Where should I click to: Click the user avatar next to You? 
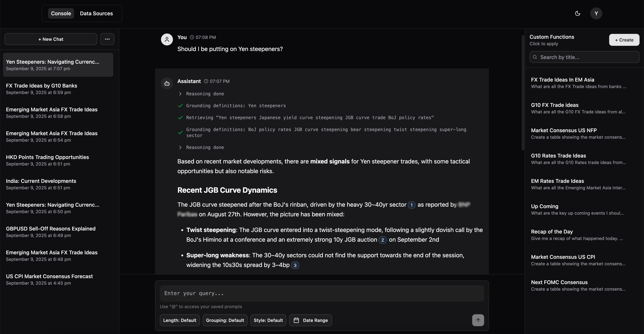167,39
